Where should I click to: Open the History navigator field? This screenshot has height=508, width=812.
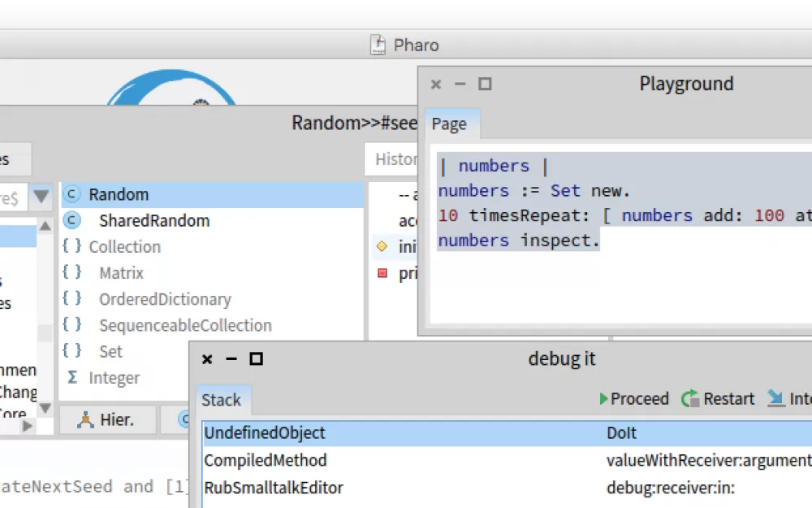391,159
